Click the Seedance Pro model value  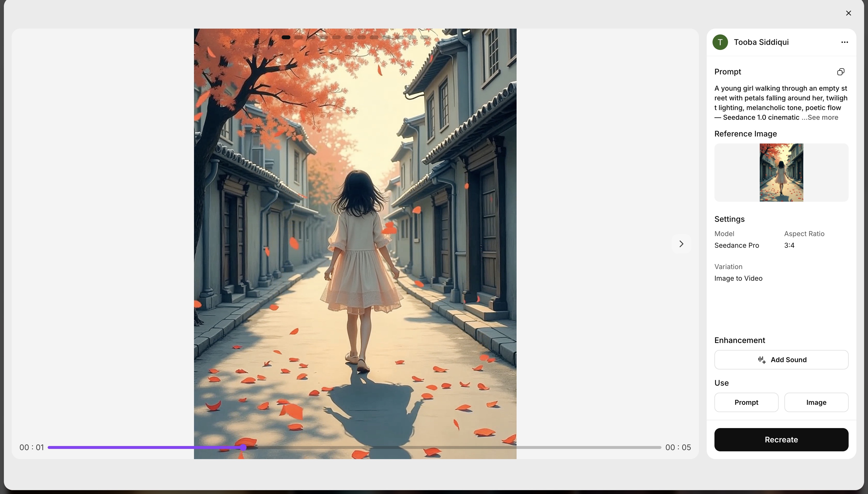(736, 245)
